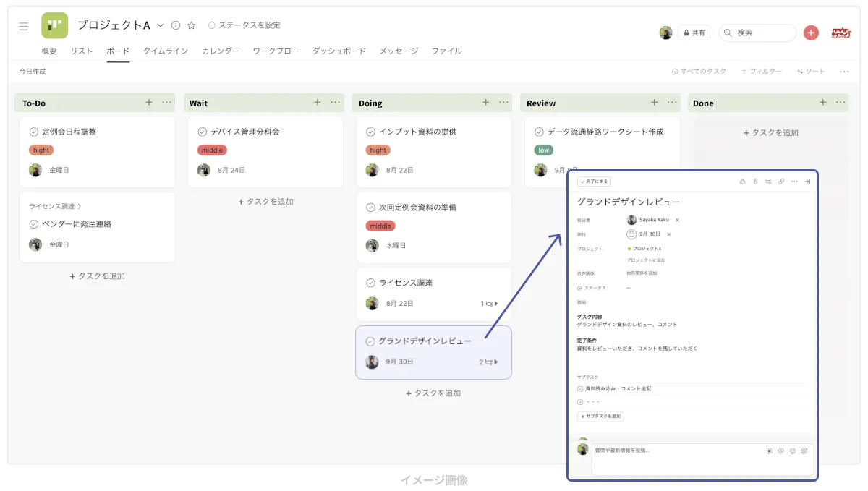The width and height of the screenshot is (868, 491).
Task: Click the red plus create button
Action: (811, 33)
